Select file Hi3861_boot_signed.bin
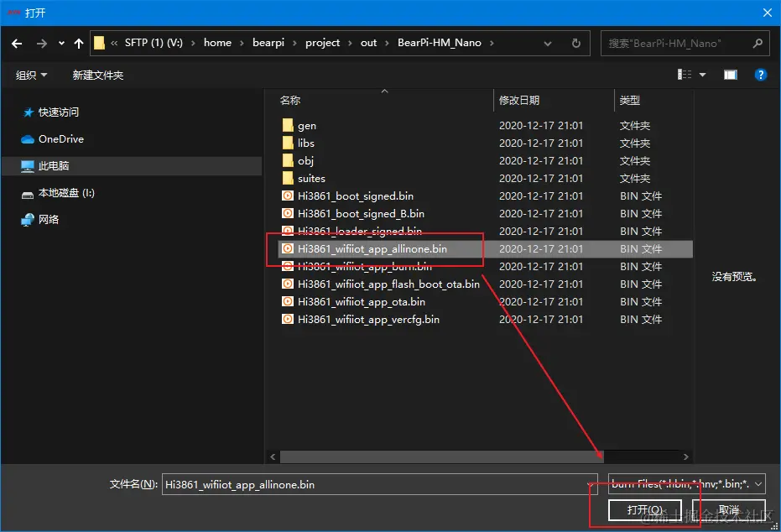This screenshot has width=781, height=532. [x=355, y=196]
